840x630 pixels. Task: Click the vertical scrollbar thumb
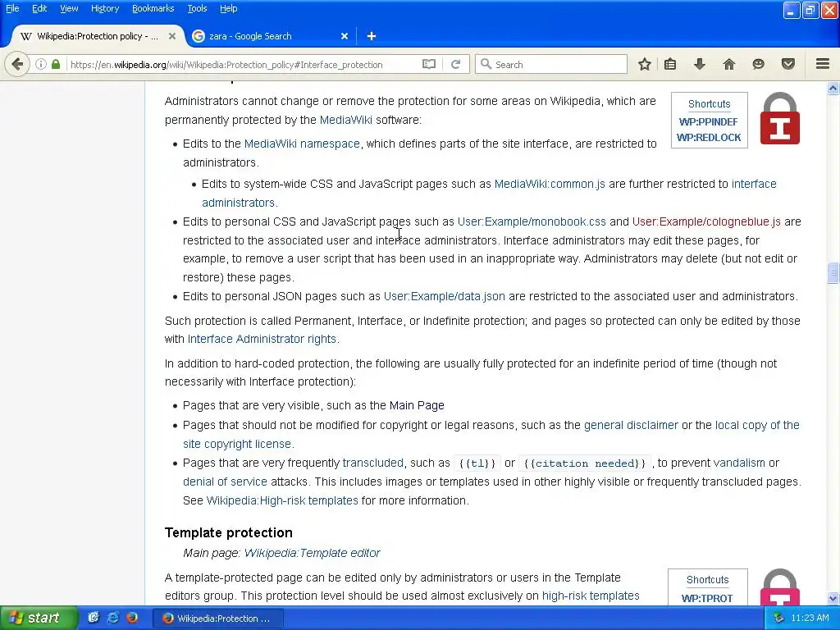click(x=833, y=273)
